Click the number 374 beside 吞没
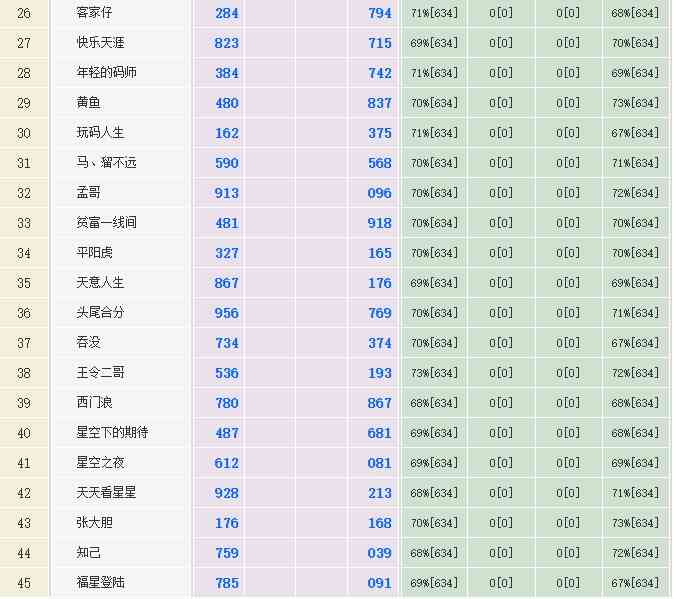The image size is (673, 599). click(x=379, y=343)
